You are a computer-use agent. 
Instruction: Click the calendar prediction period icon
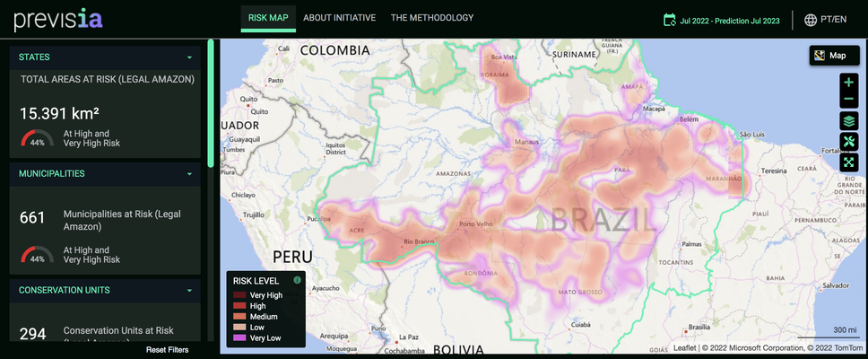tap(669, 20)
